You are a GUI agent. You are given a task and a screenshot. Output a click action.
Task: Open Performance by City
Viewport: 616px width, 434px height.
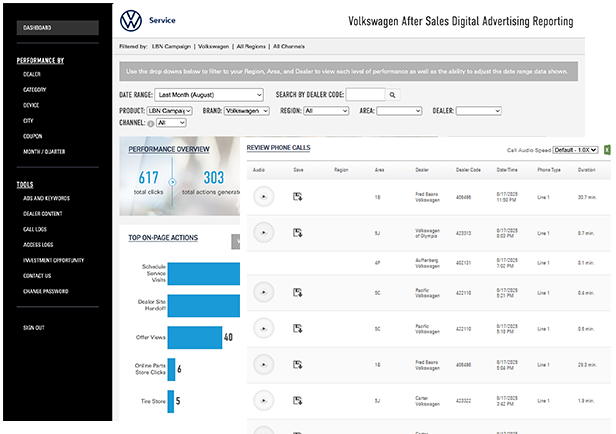click(x=28, y=121)
